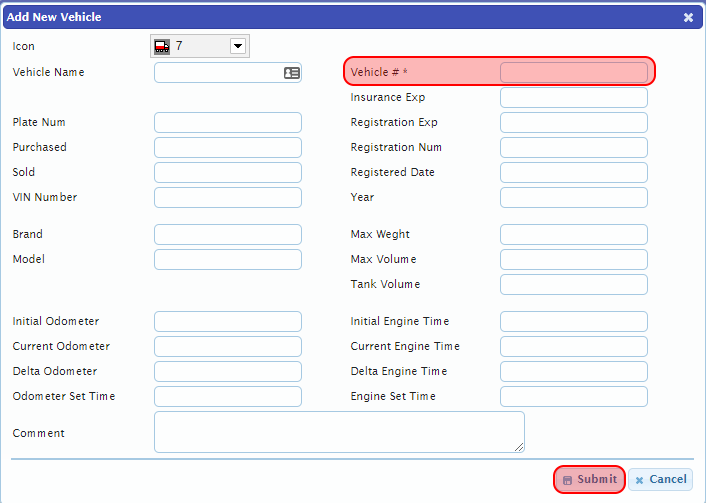Focus the Delta Odometer field
The height and width of the screenshot is (503, 706).
pos(228,372)
